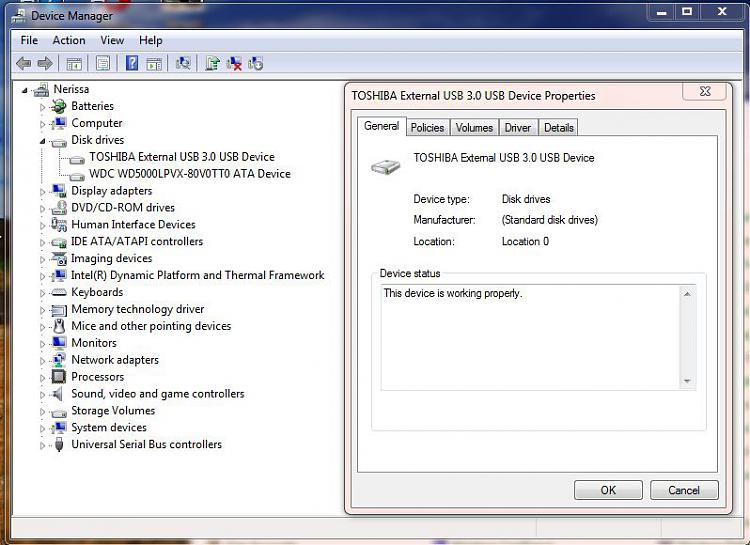Collapse the Disk drives node
Image resolution: width=750 pixels, height=545 pixels.
click(x=42, y=141)
